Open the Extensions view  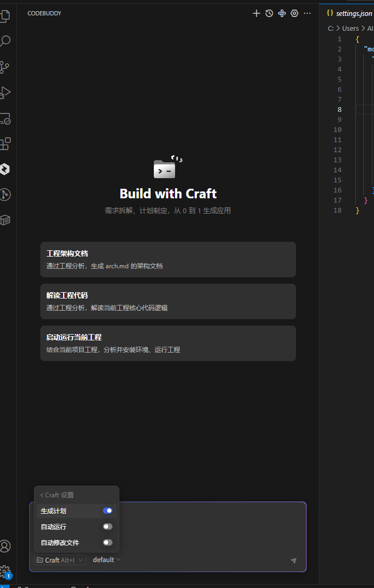[x=5, y=144]
